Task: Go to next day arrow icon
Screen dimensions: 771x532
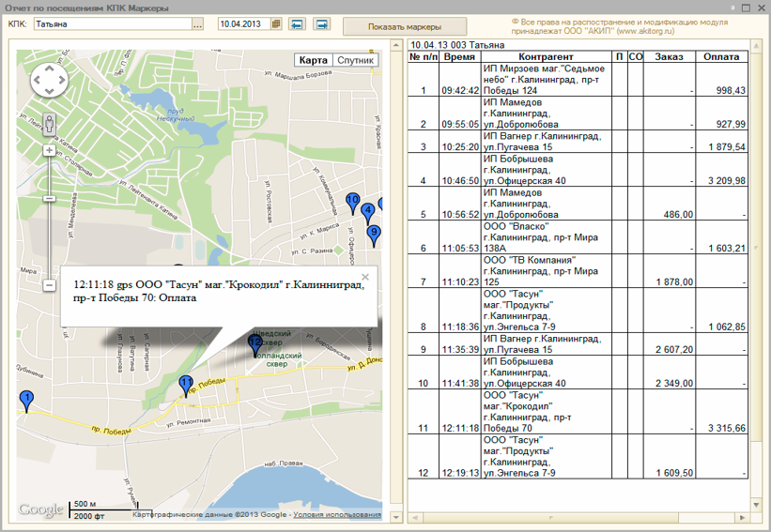Action: click(322, 23)
